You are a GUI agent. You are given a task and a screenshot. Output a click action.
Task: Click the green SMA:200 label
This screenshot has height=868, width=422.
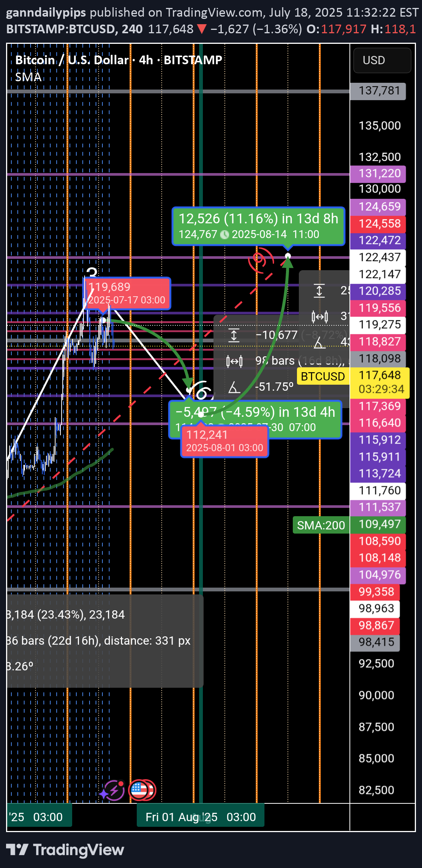tap(321, 525)
